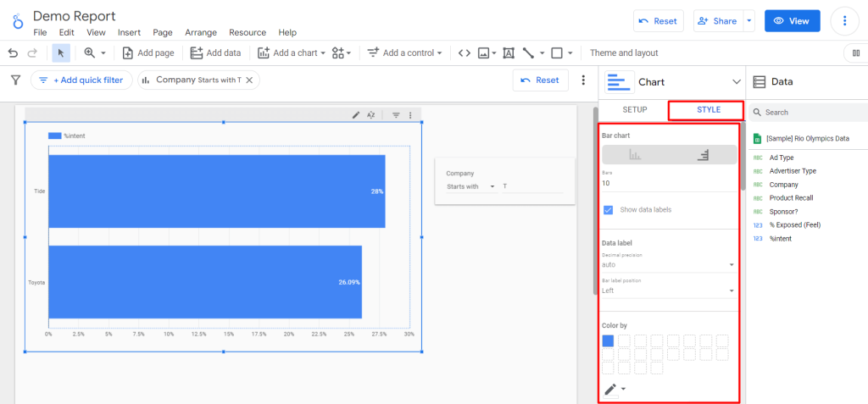This screenshot has height=404, width=868.
Task: Click the %intent field in Data panel
Action: 780,239
